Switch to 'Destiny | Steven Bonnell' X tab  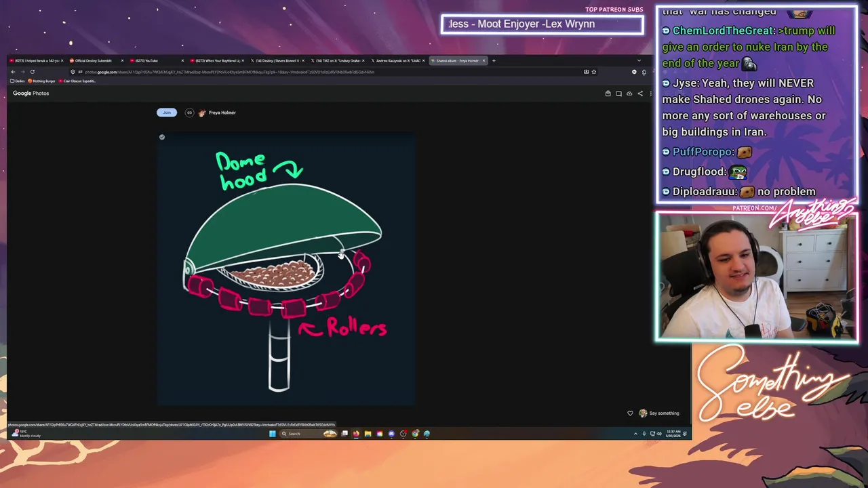click(x=277, y=61)
